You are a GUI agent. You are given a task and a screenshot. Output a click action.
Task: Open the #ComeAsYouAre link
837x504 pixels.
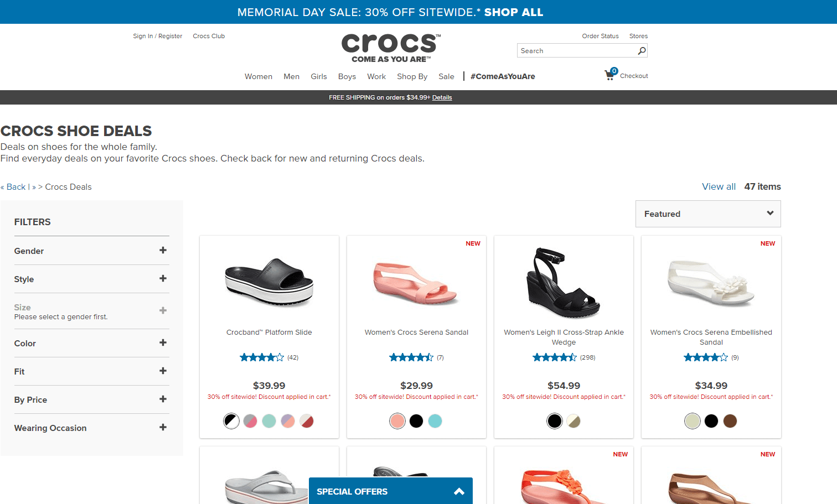[503, 76]
